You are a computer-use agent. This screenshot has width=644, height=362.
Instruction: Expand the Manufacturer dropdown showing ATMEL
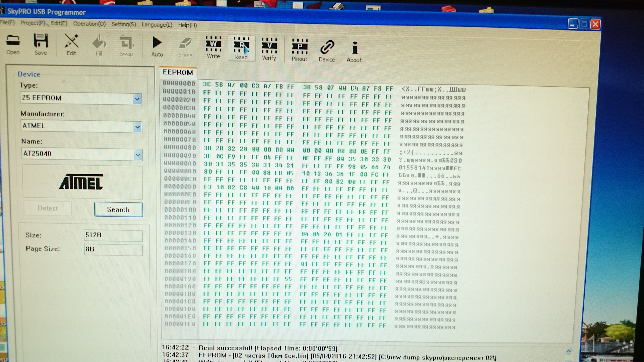pos(137,127)
